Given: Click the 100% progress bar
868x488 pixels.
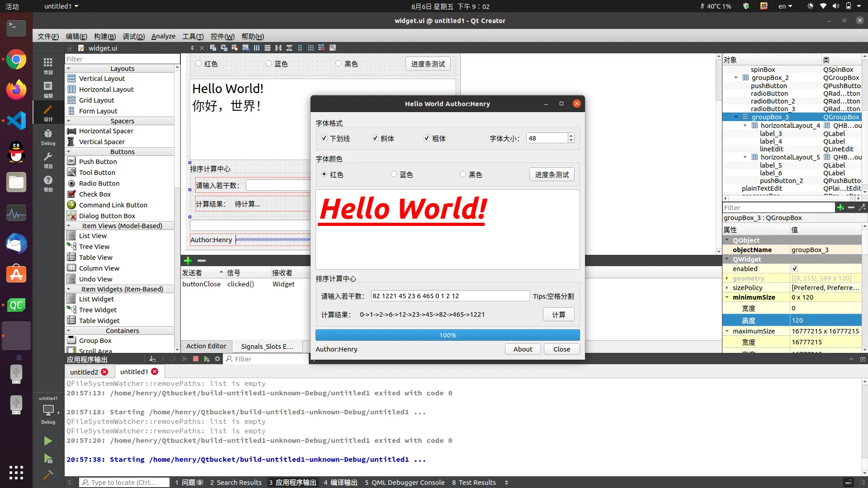Looking at the screenshot, I should click(x=448, y=335).
